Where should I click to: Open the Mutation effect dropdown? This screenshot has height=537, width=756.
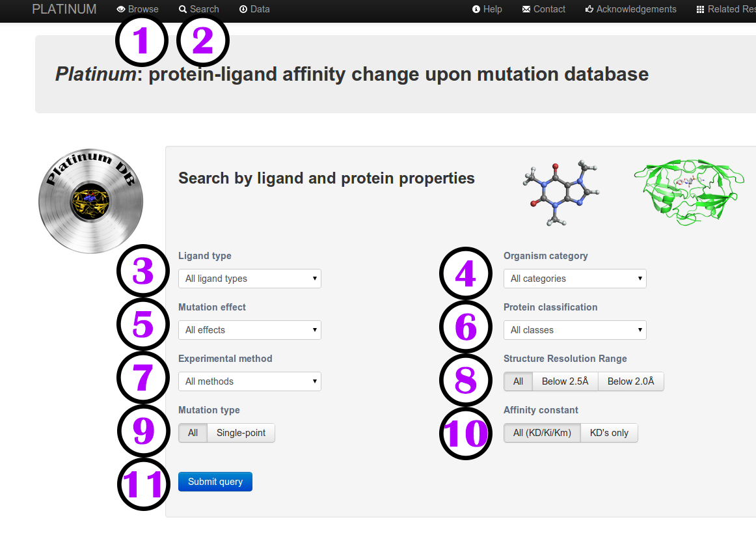pyautogui.click(x=250, y=330)
